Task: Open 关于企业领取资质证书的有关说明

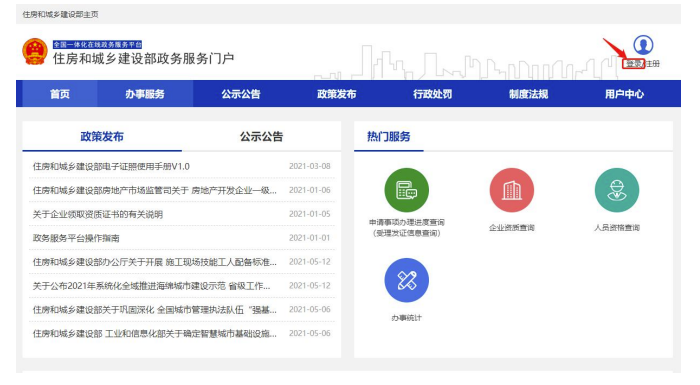Action: (98, 214)
